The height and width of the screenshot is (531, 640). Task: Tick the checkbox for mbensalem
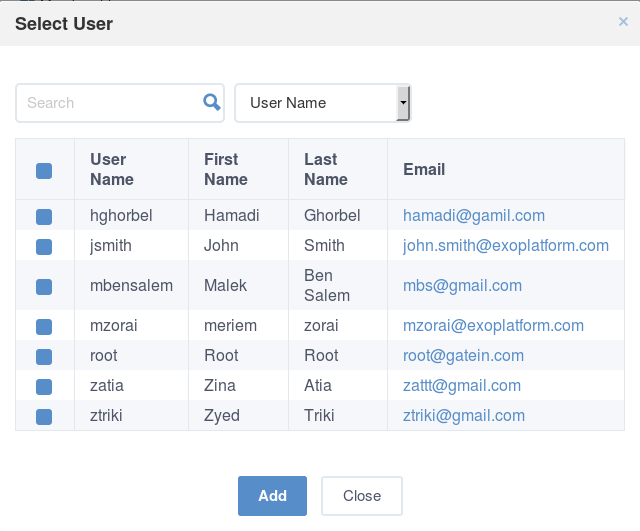[44, 287]
